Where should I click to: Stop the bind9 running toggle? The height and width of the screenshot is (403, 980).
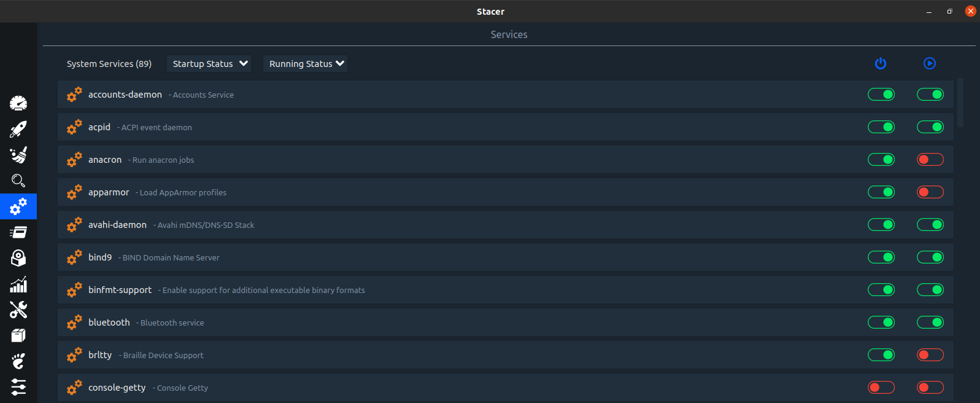coord(930,257)
